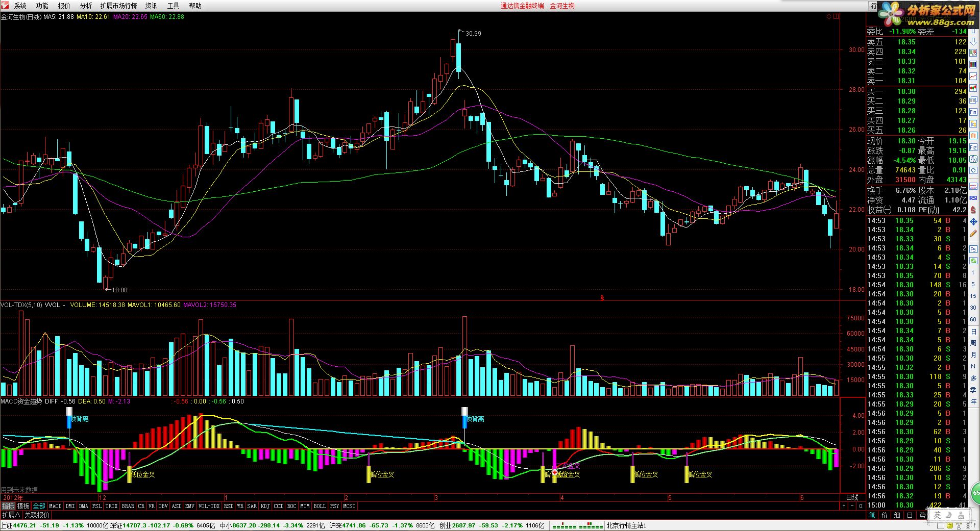
Task: Open the 帮助 menu
Action: (x=195, y=6)
